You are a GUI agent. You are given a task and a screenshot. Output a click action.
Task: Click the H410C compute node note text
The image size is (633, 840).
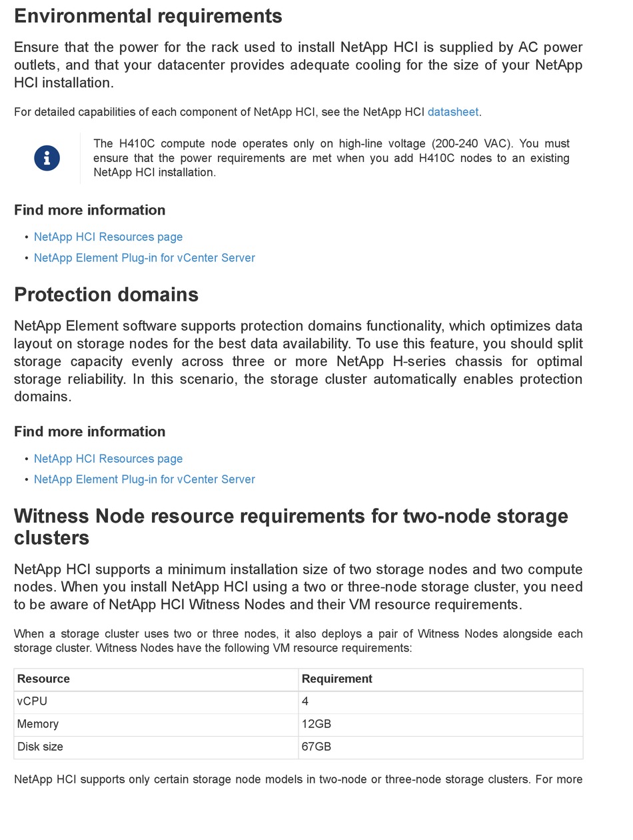pos(331,158)
